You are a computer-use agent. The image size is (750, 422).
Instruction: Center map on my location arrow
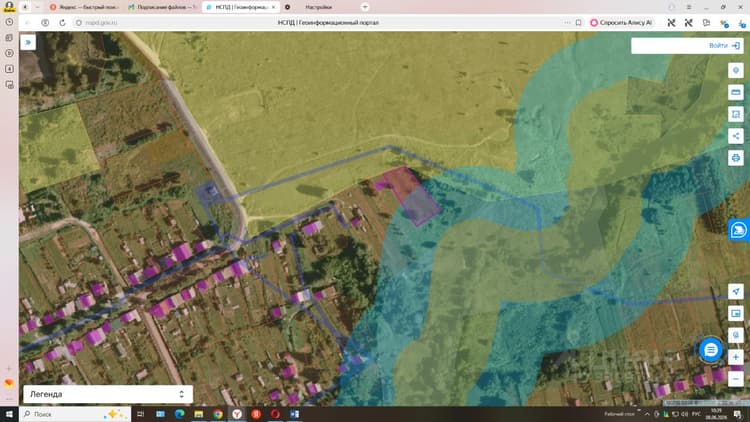pos(736,291)
